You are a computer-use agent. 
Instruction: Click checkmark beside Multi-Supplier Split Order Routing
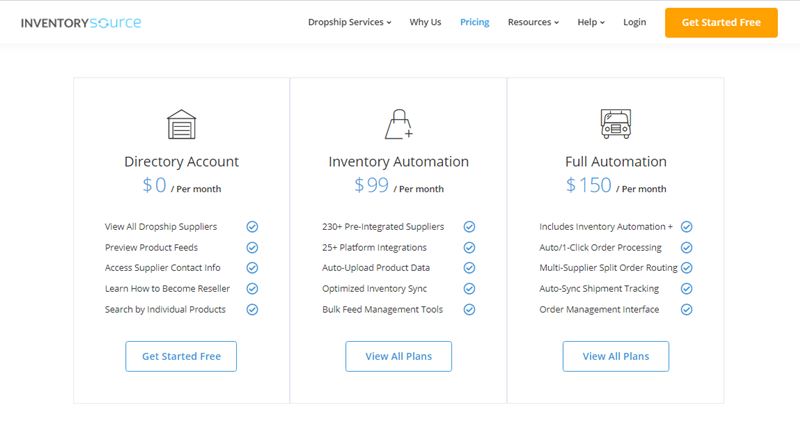687,268
